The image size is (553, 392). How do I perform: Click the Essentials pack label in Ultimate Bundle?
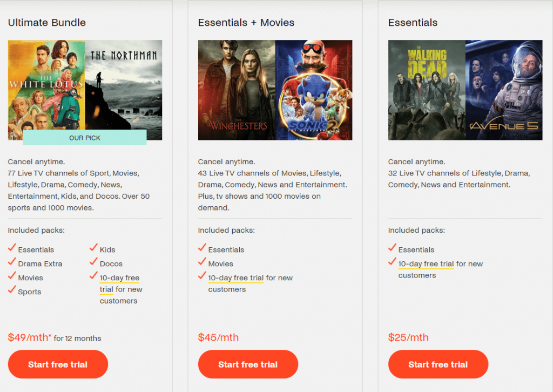coord(36,249)
